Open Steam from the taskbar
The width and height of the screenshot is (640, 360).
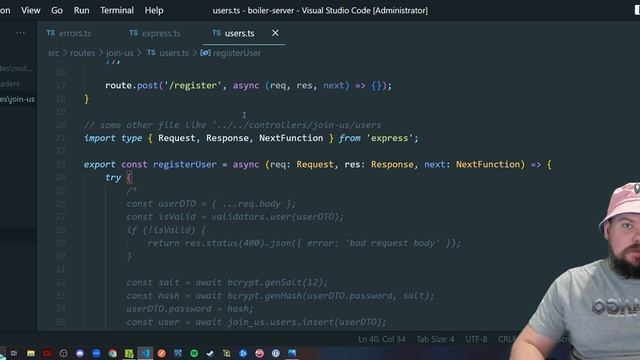click(210, 353)
